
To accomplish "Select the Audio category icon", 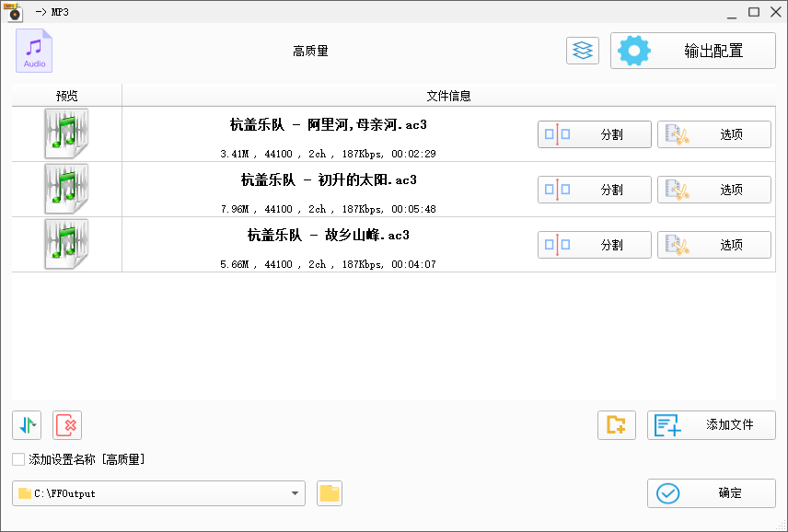I will click(x=33, y=51).
